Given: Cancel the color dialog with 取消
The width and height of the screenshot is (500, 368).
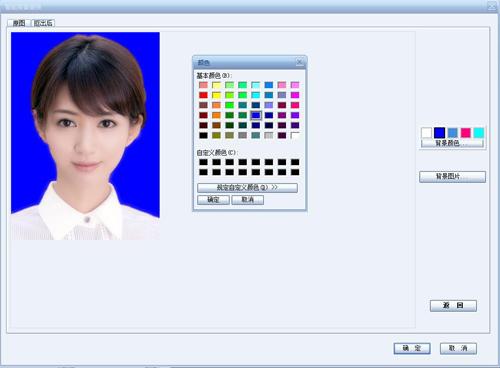Looking at the screenshot, I should pos(248,200).
